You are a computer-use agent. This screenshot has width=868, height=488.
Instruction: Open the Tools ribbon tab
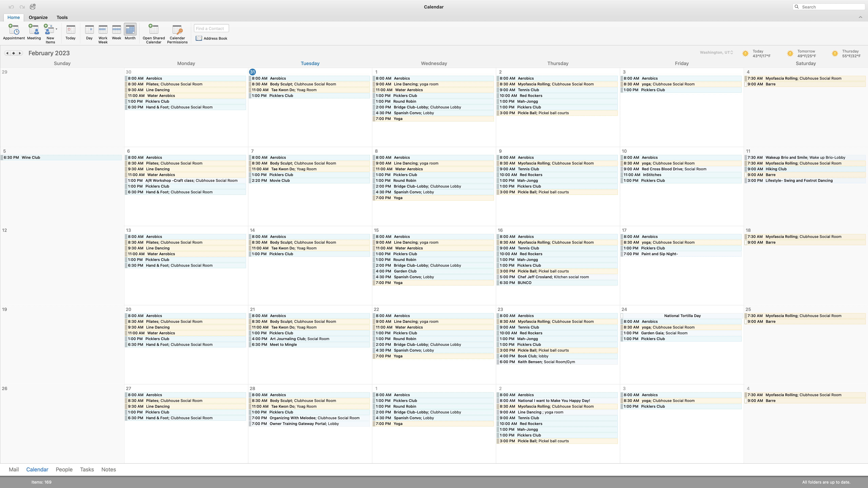pyautogui.click(x=62, y=17)
